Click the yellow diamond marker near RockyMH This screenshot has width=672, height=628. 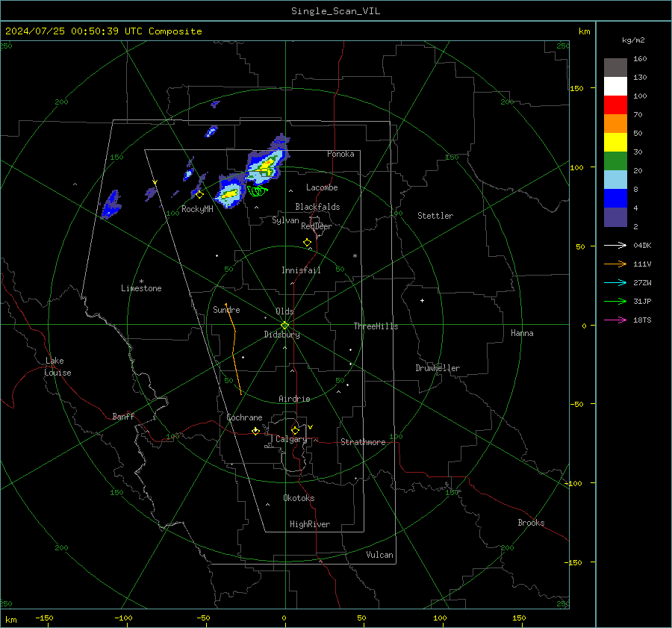click(199, 195)
